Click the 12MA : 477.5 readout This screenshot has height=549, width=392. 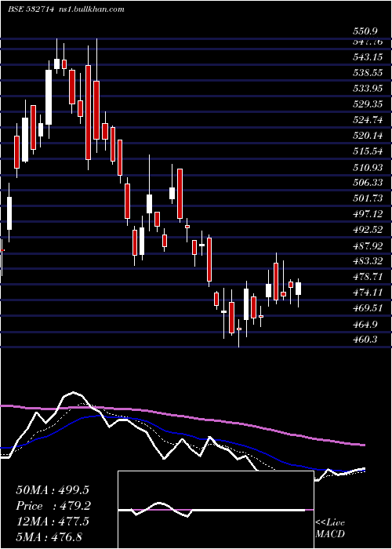click(53, 522)
